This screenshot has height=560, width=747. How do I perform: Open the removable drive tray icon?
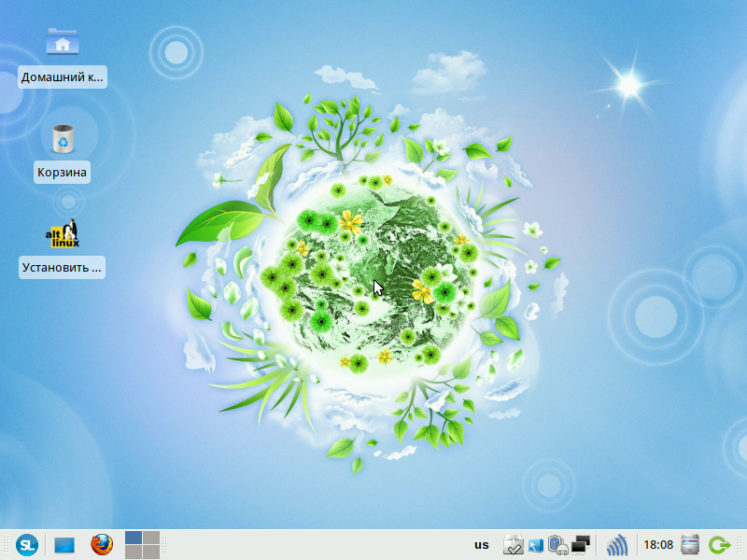[690, 545]
